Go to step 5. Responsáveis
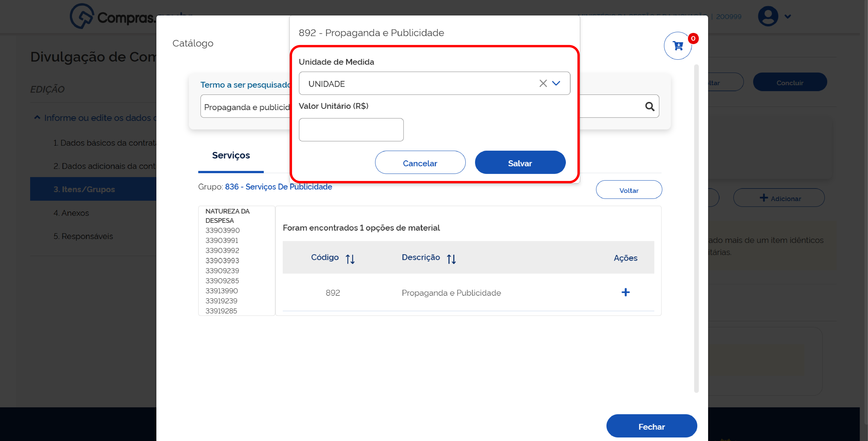 coord(83,236)
